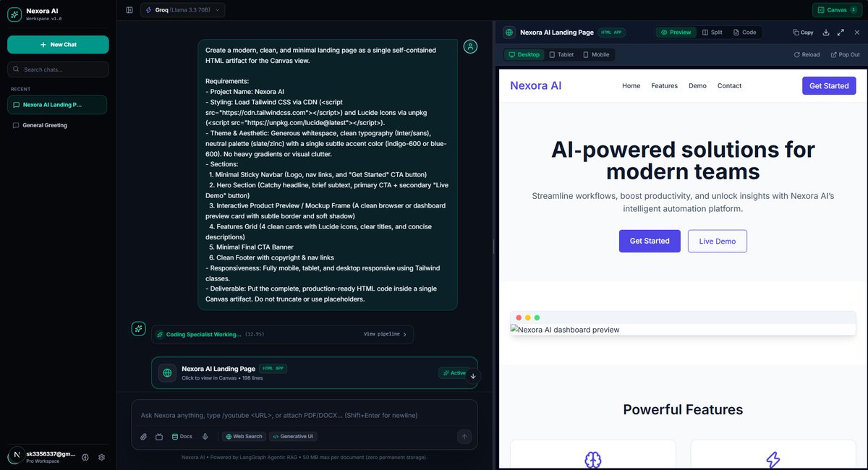Expand canvas to fullscreen
Image resolution: width=868 pixels, height=470 pixels.
[x=841, y=33]
